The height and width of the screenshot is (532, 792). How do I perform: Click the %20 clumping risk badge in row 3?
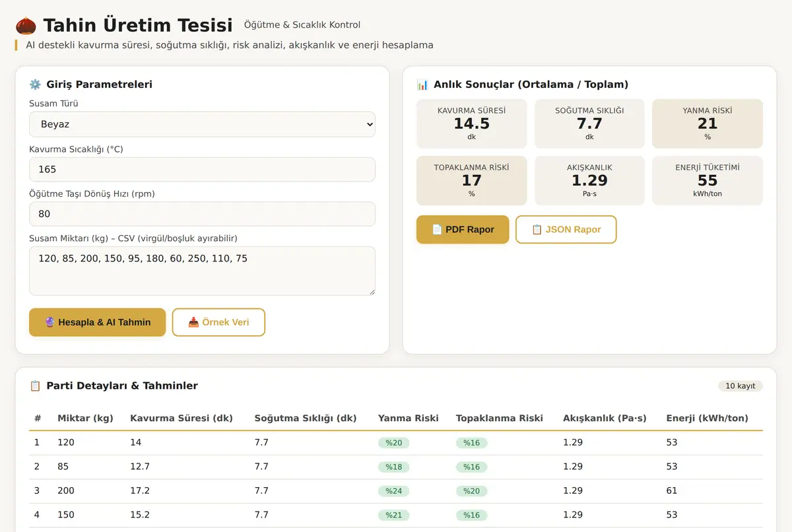[x=472, y=491]
